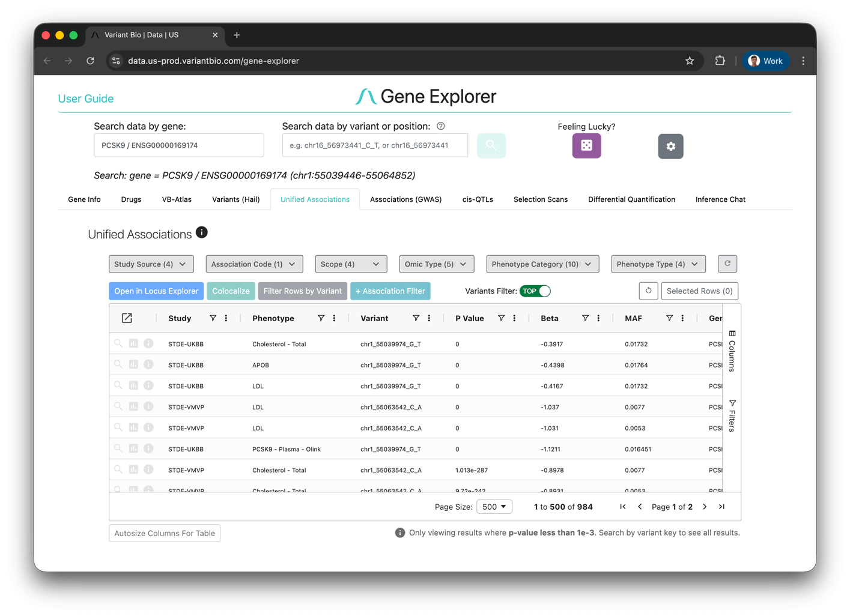This screenshot has height=616, width=850.
Task: Click the Unified Associations info icon
Action: point(202,233)
